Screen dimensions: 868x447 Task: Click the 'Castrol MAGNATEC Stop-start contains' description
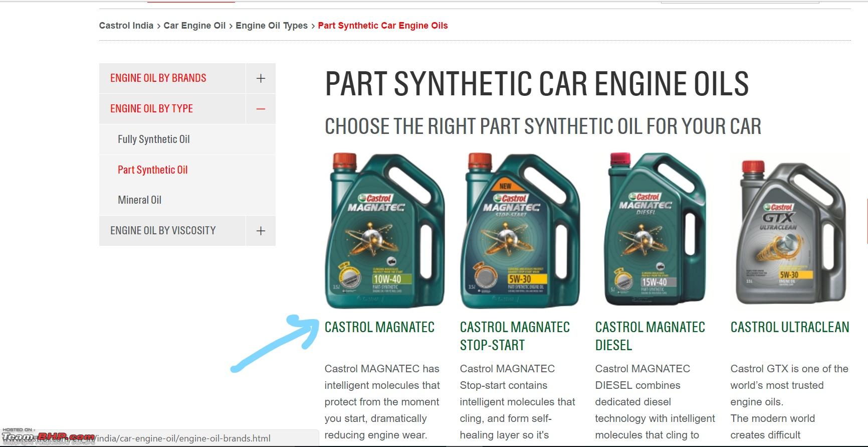tap(518, 402)
